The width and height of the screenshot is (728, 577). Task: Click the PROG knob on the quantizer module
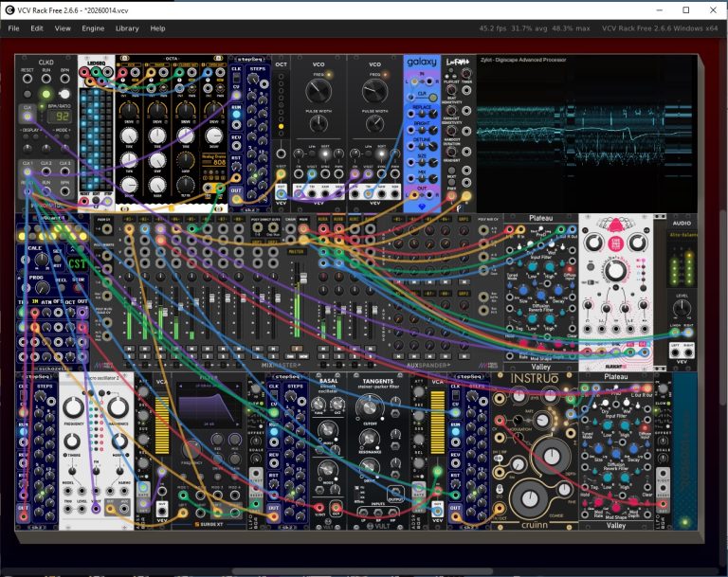coord(42,288)
